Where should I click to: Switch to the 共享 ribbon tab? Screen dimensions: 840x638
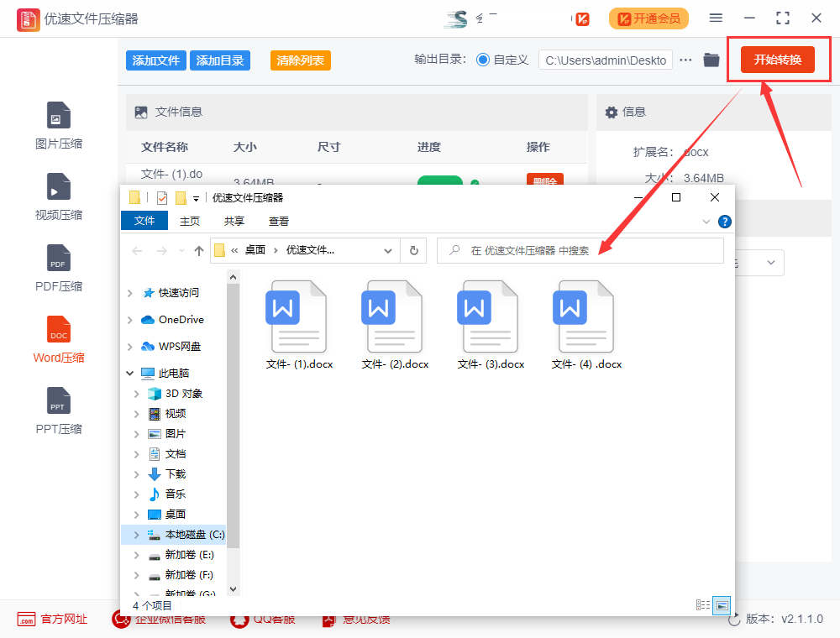(234, 221)
